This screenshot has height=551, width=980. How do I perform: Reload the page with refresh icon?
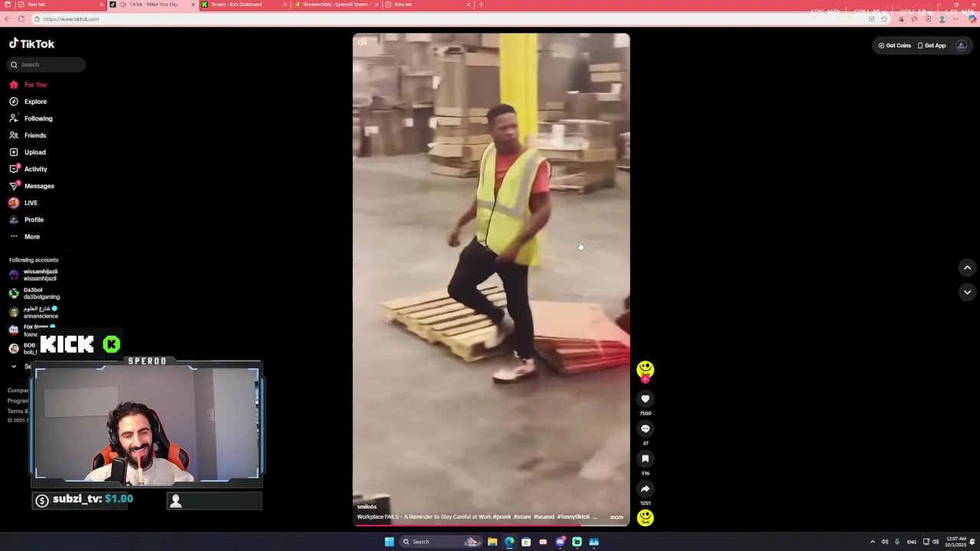[x=21, y=19]
